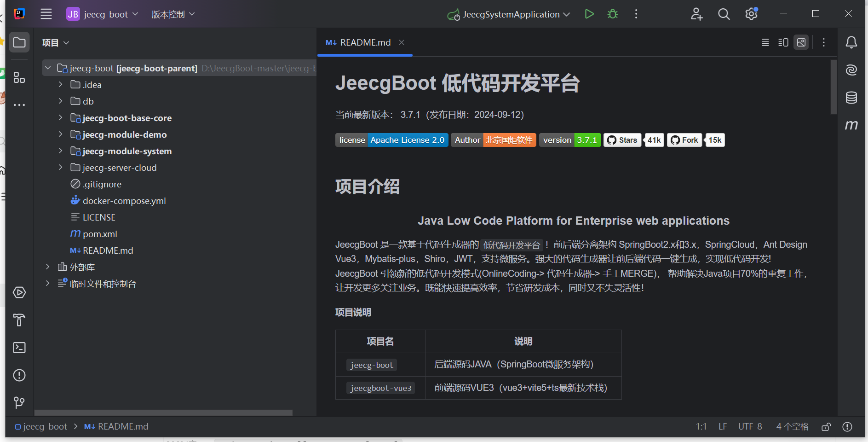
Task: Open the Git tool window
Action: 19,403
